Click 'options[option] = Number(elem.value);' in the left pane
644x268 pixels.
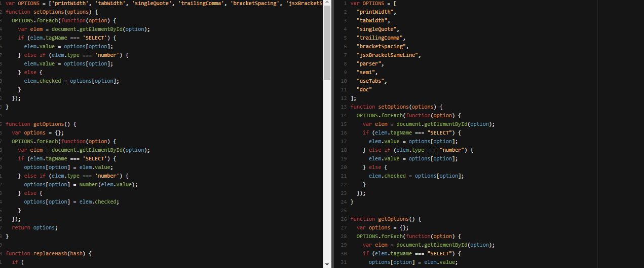(81, 184)
